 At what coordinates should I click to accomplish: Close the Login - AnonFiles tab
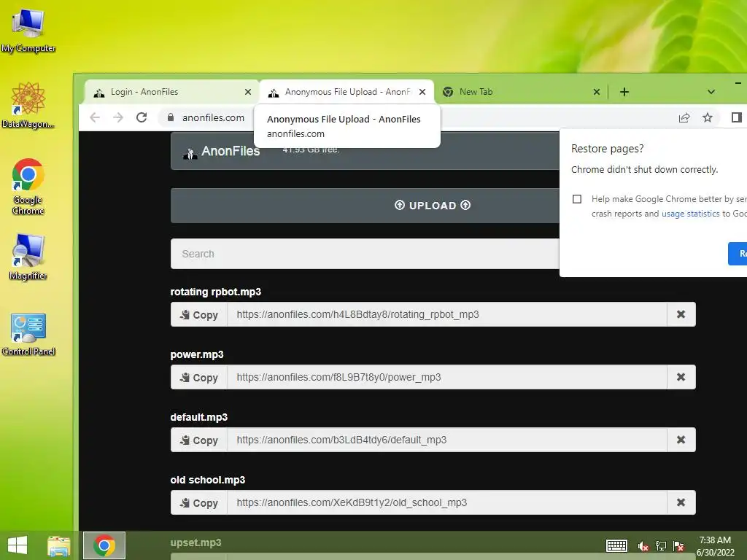248,92
